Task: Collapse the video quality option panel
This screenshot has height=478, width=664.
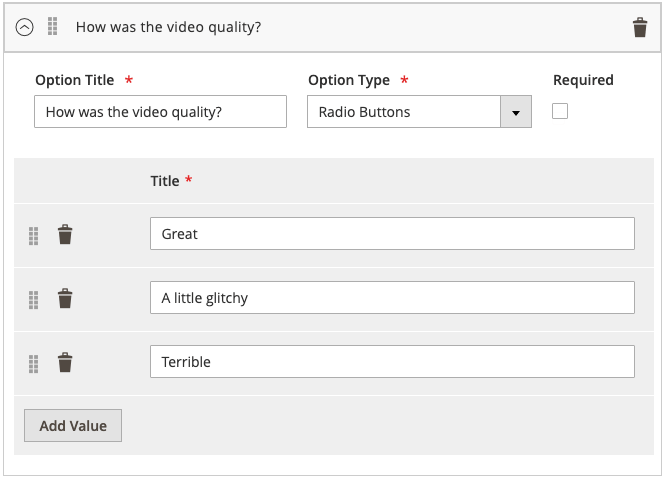Action: (x=25, y=27)
